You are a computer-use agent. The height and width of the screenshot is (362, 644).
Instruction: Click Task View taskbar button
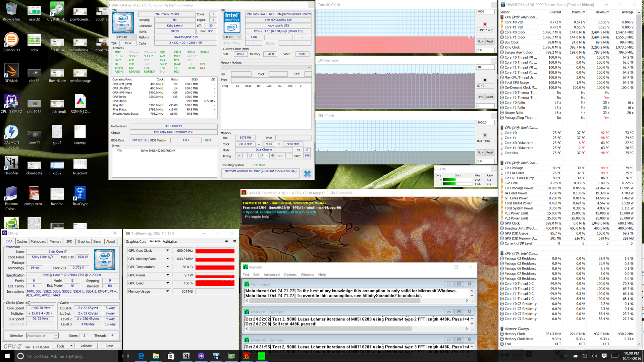pos(126,356)
